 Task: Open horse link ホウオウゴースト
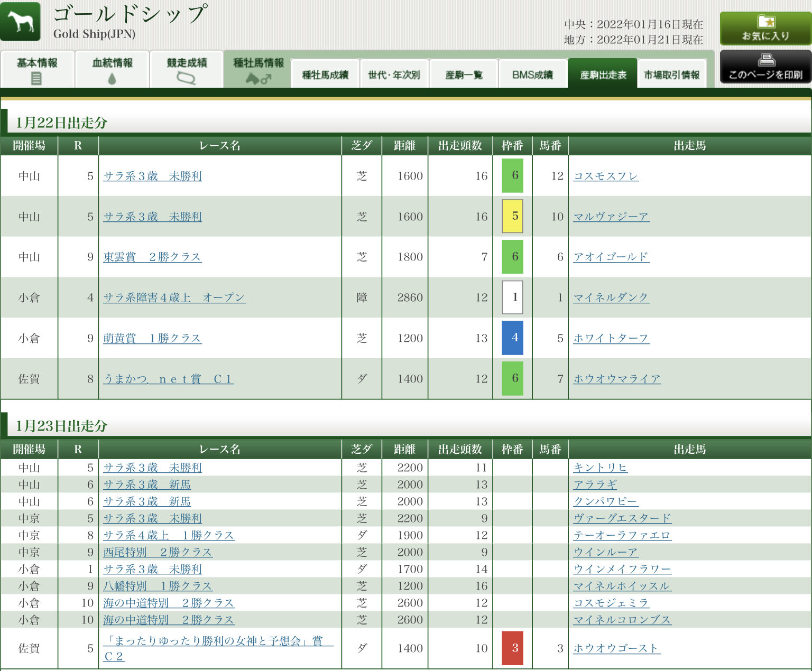click(x=617, y=648)
